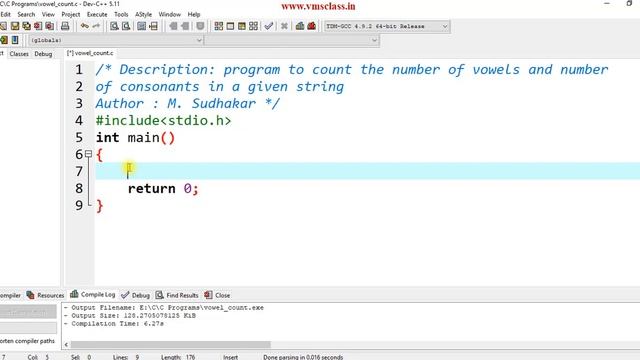This screenshot has width=640, height=360.
Task: Click the compile log horizontal scrollbar thumb
Action: click(170, 344)
